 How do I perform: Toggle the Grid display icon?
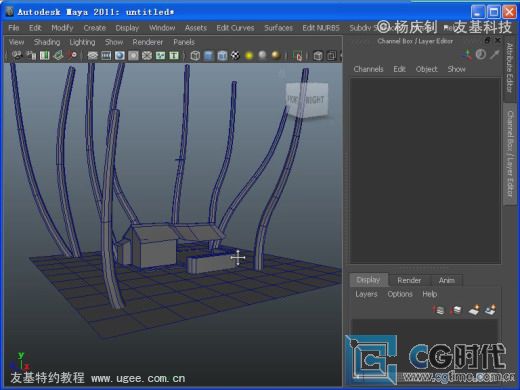click(92, 55)
